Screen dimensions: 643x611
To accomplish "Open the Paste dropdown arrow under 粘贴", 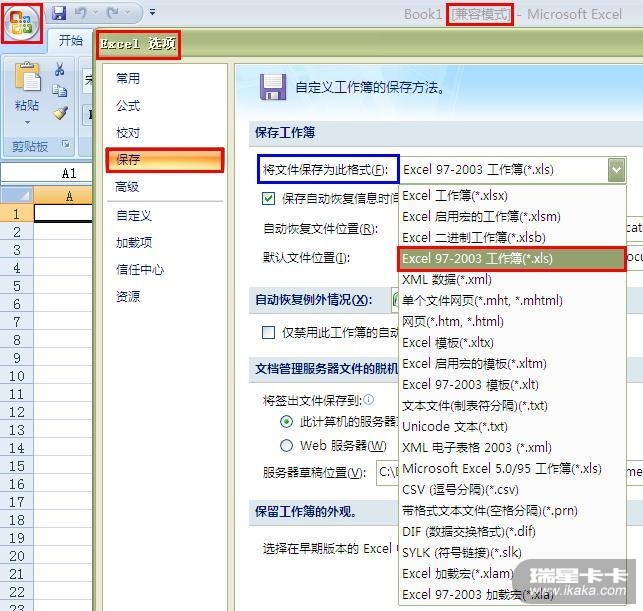I will coord(27,122).
